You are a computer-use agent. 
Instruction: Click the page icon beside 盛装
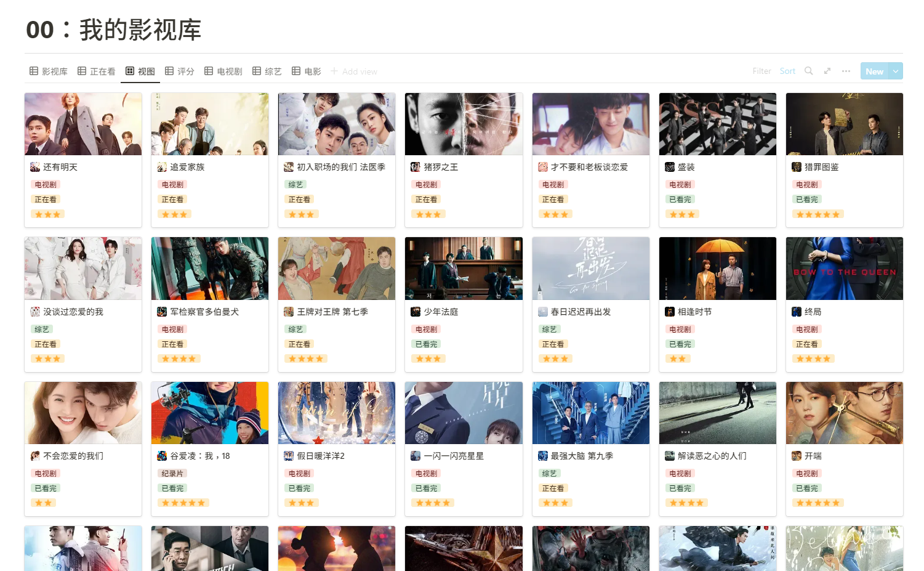pos(670,167)
